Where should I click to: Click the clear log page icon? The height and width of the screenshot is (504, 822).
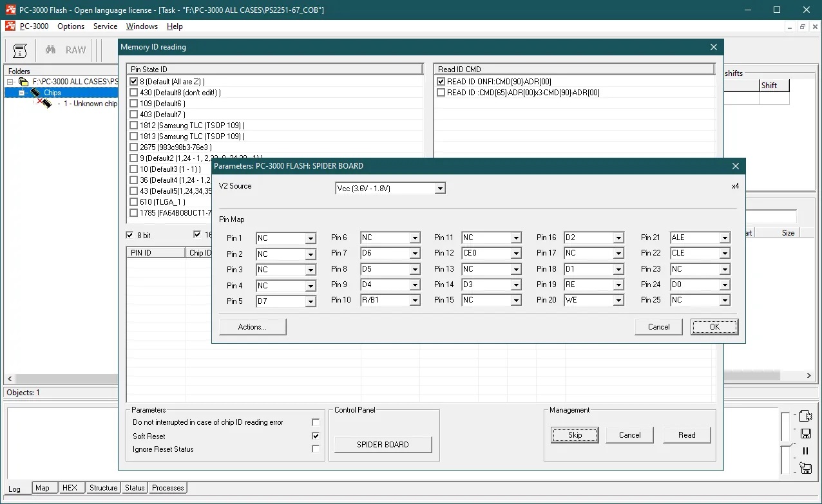[805, 416]
